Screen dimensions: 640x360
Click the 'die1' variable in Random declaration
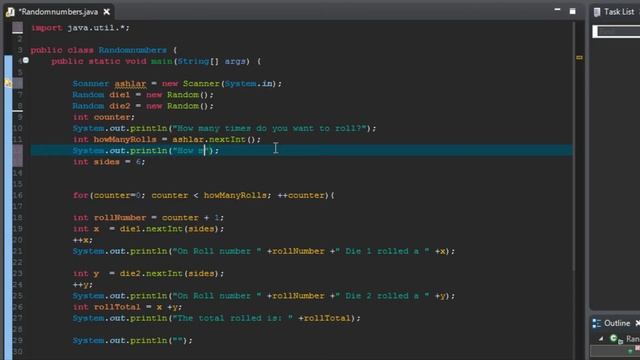pyautogui.click(x=120, y=95)
